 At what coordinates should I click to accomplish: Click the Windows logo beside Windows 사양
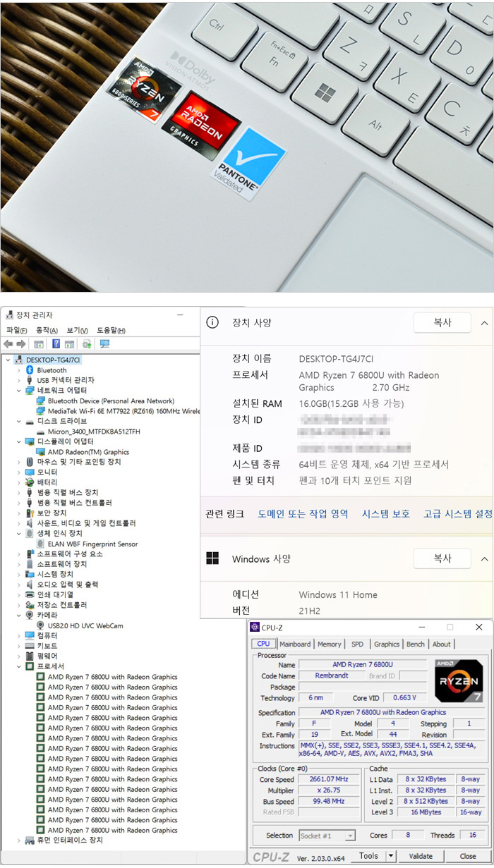pyautogui.click(x=212, y=558)
